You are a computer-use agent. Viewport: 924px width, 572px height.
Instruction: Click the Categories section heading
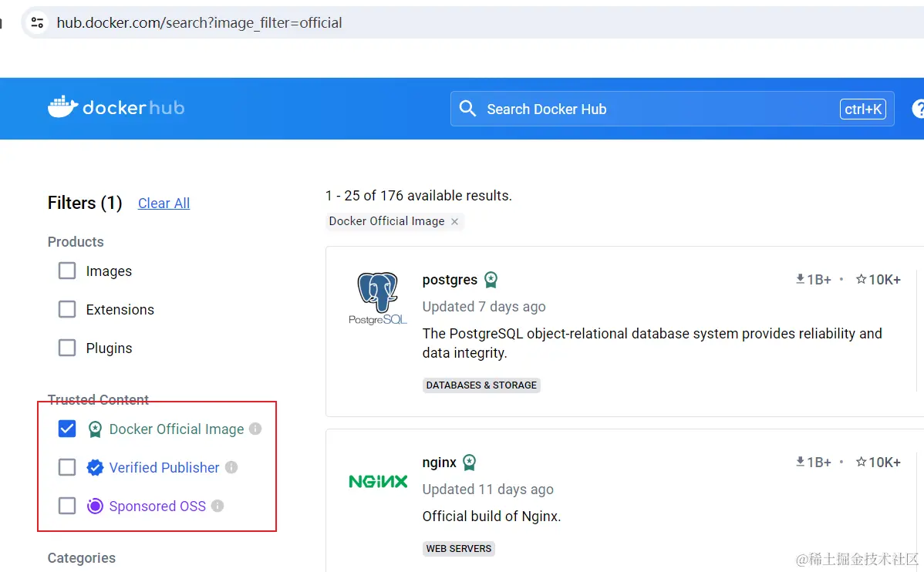81,558
